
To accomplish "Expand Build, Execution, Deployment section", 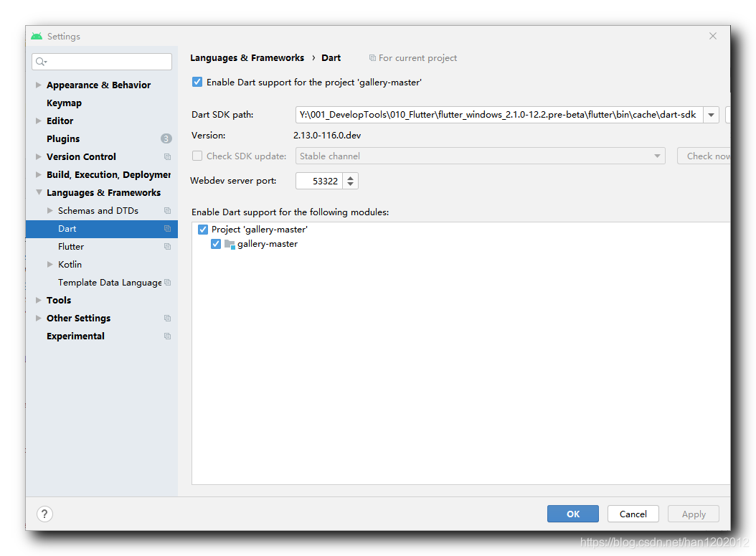I will (x=39, y=174).
